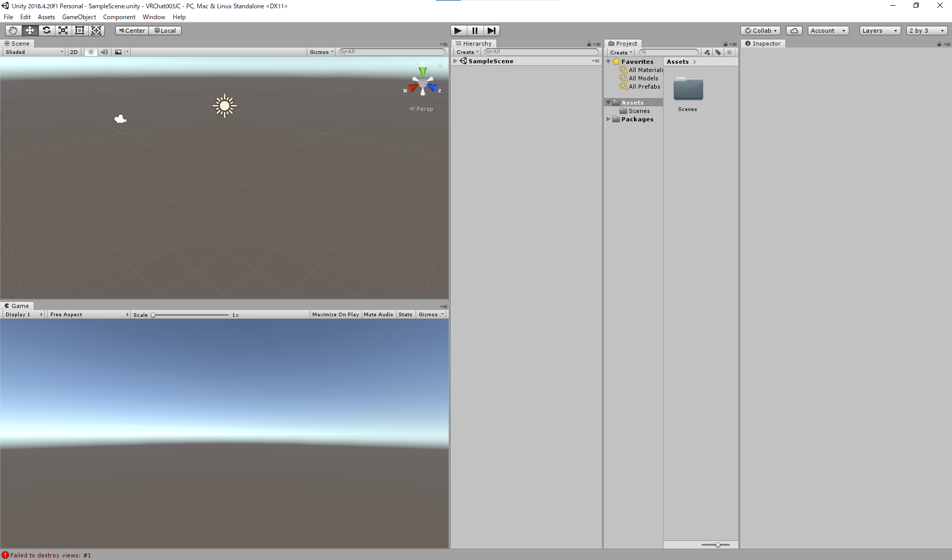
Task: Expand the Packages folder
Action: [x=609, y=119]
